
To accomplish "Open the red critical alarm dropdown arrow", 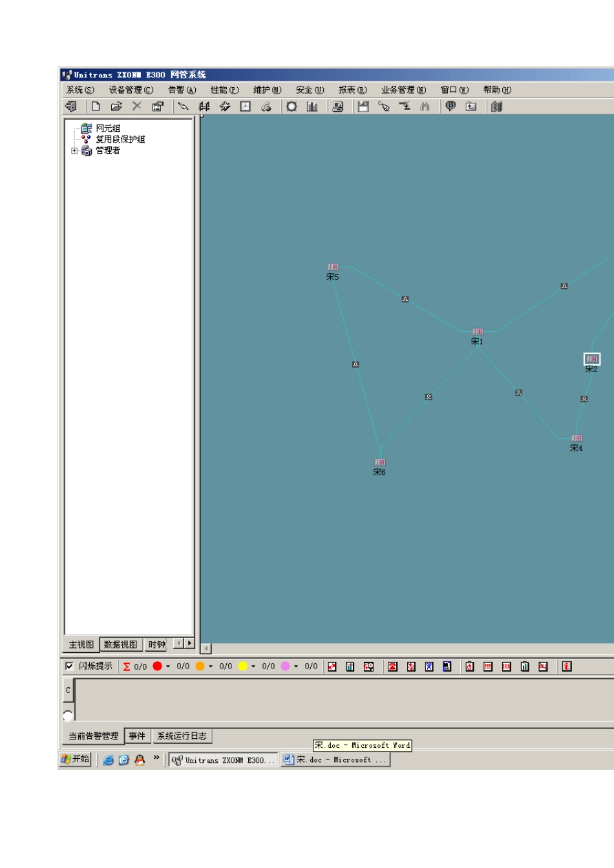I will click(168, 666).
